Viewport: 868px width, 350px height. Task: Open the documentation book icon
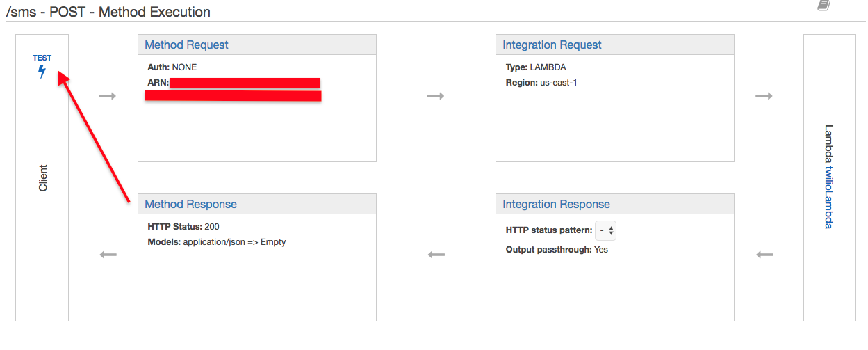(x=823, y=5)
